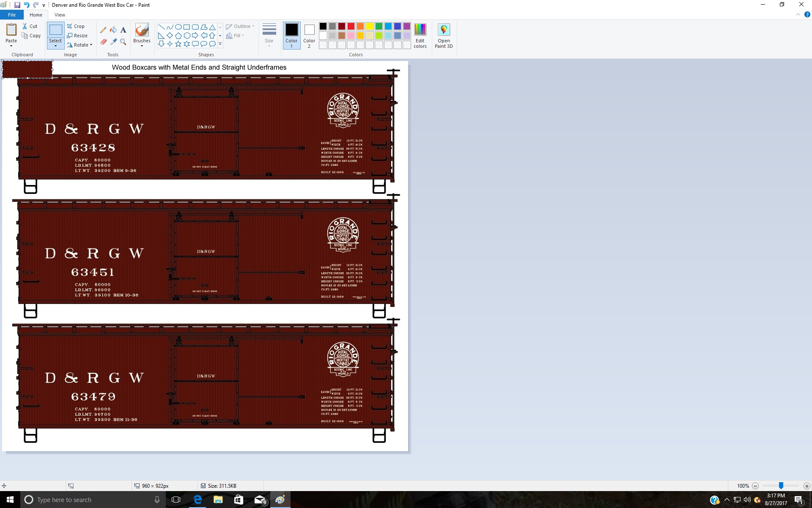812x508 pixels.
Task: Click the selected dark red rectangle on canvas
Action: pyautogui.click(x=27, y=69)
